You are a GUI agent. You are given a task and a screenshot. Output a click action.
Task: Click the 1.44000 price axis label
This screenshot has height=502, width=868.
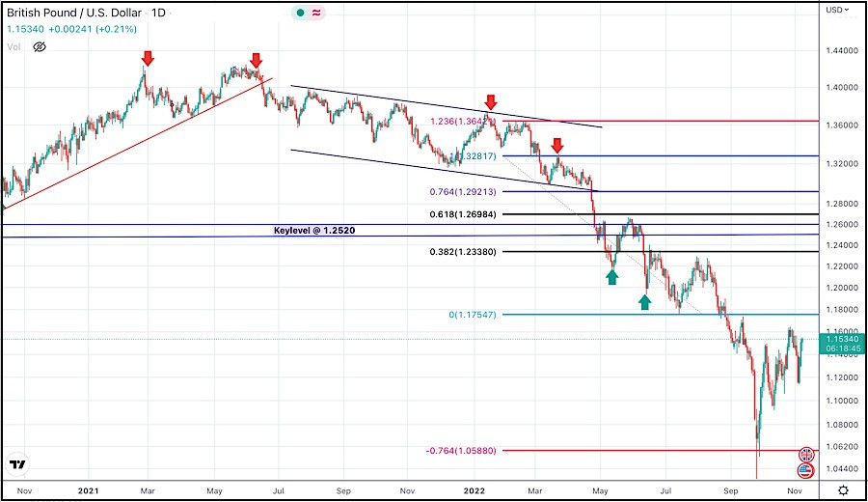842,50
